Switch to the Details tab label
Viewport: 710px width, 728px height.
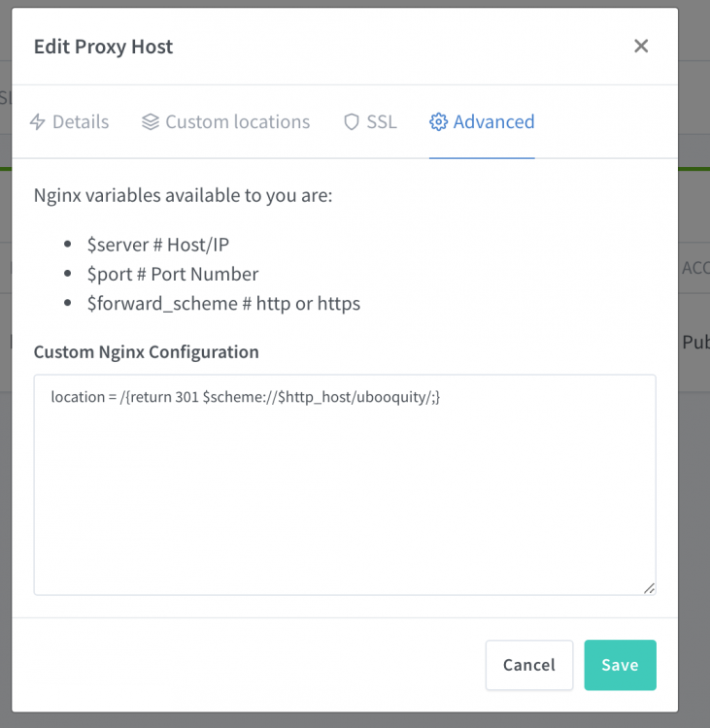coord(81,121)
